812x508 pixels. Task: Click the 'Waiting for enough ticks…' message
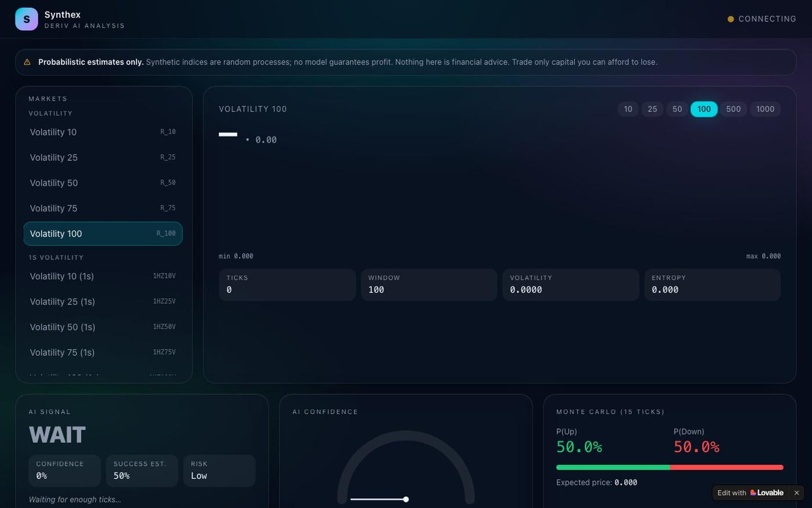click(75, 499)
